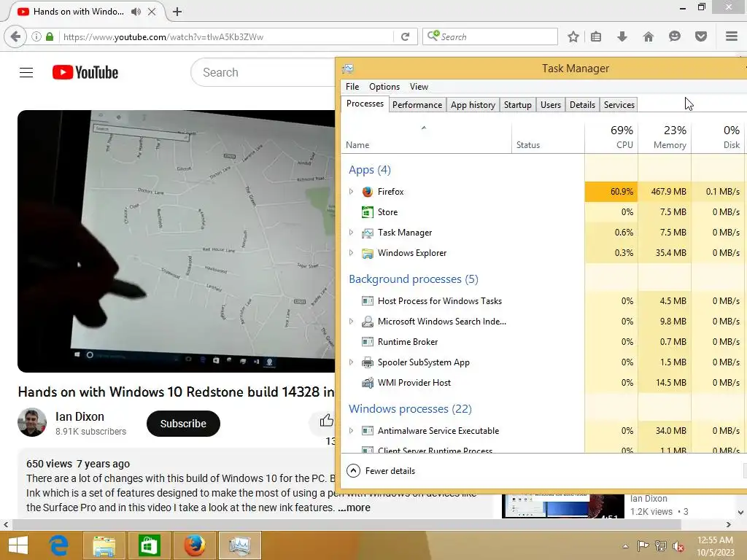Sort by the Status column header
Viewport: 747px width, 560px height.
tap(549, 137)
